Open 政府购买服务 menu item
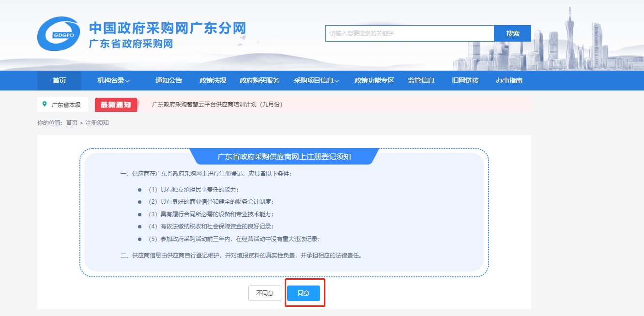644x316 pixels. coord(260,80)
